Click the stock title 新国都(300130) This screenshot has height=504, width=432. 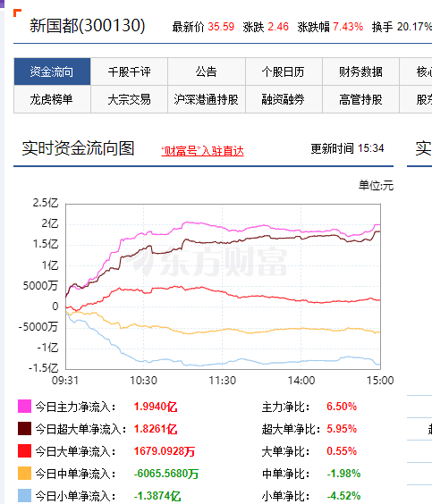(88, 26)
